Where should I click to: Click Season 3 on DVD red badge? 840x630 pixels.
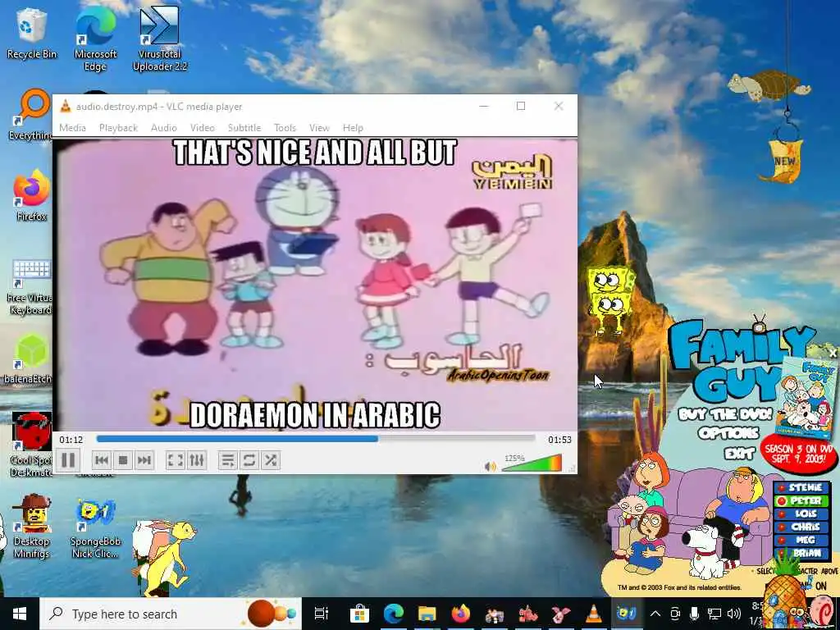[799, 454]
